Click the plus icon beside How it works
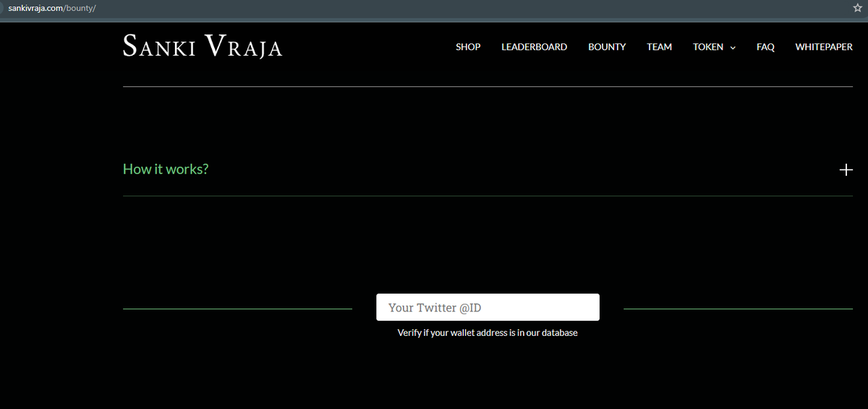This screenshot has width=868, height=409. pyautogui.click(x=846, y=169)
